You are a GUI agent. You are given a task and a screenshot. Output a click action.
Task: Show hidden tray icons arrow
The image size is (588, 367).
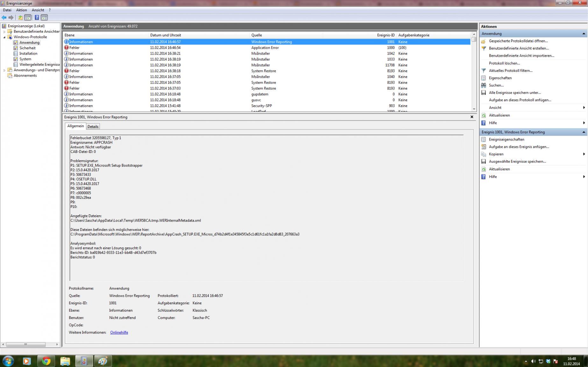click(526, 361)
